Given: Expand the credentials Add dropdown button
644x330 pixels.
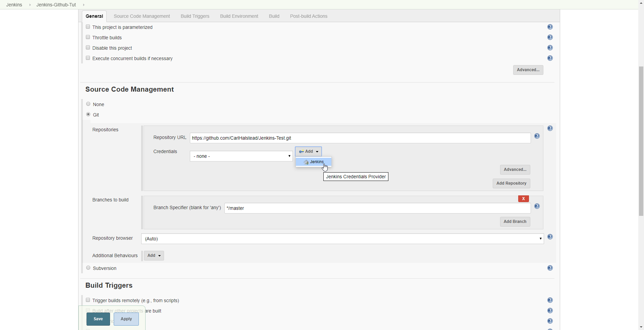Looking at the screenshot, I should 309,151.
